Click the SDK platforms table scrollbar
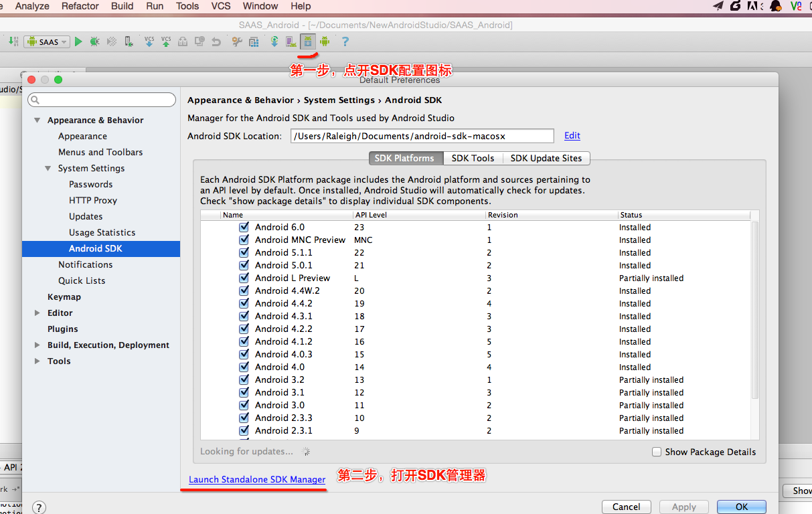This screenshot has height=514, width=812. [x=755, y=309]
